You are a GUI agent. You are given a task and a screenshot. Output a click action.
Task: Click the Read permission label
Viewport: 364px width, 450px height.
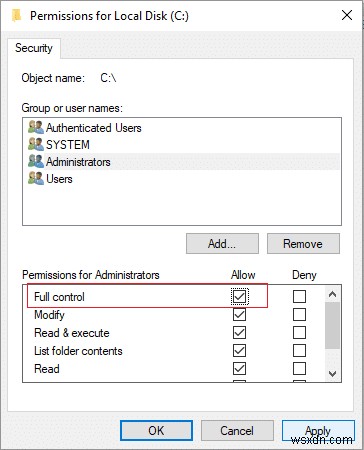47,369
